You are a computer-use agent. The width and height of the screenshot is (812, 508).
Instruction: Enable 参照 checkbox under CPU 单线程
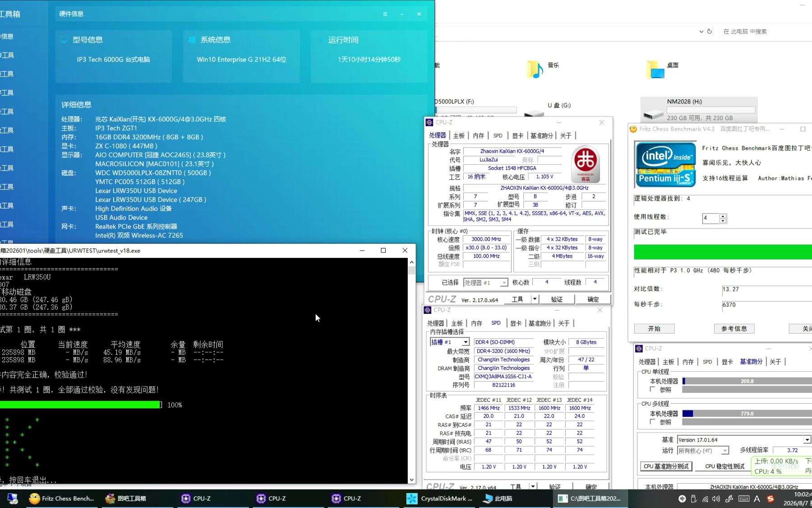click(652, 389)
